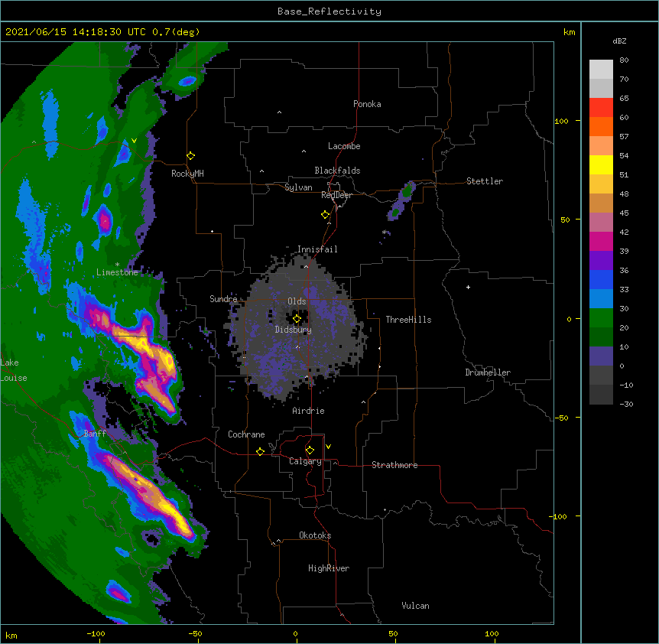The width and height of the screenshot is (659, 644).
Task: Select the HighRiver map label
Action: click(329, 568)
